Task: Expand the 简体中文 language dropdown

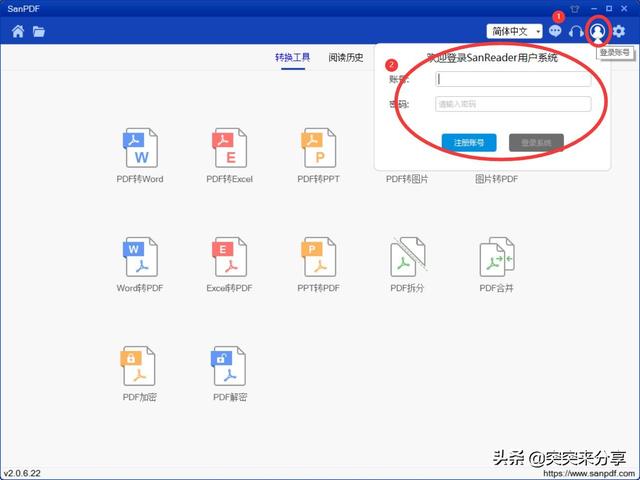Action: [514, 31]
